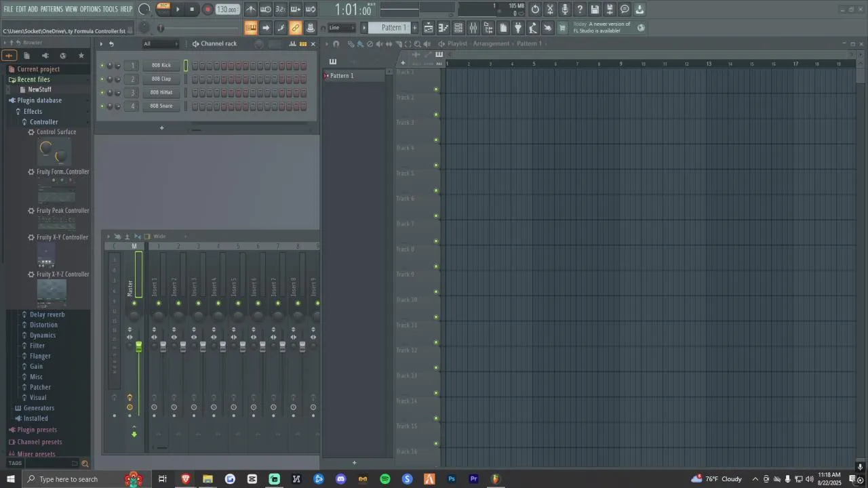The width and height of the screenshot is (868, 488).
Task: Open the Channel rack graph editor icon
Action: pyautogui.click(x=292, y=44)
